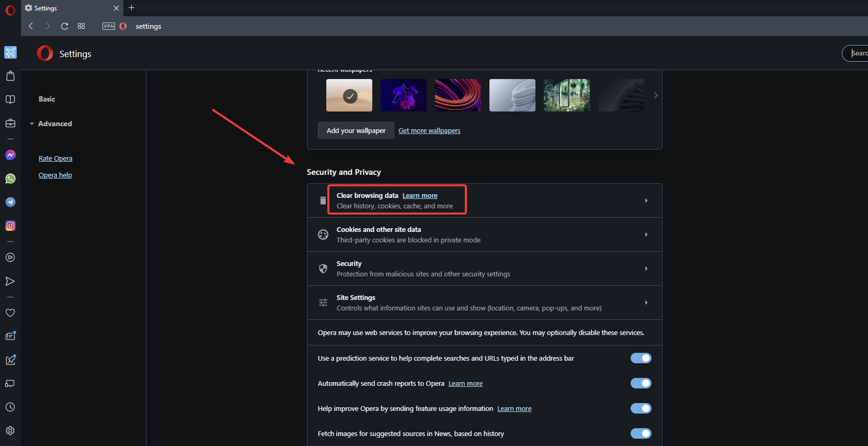Screen dimensions: 868x446
Task: Open the Opera main menu logo
Action: coord(10,10)
